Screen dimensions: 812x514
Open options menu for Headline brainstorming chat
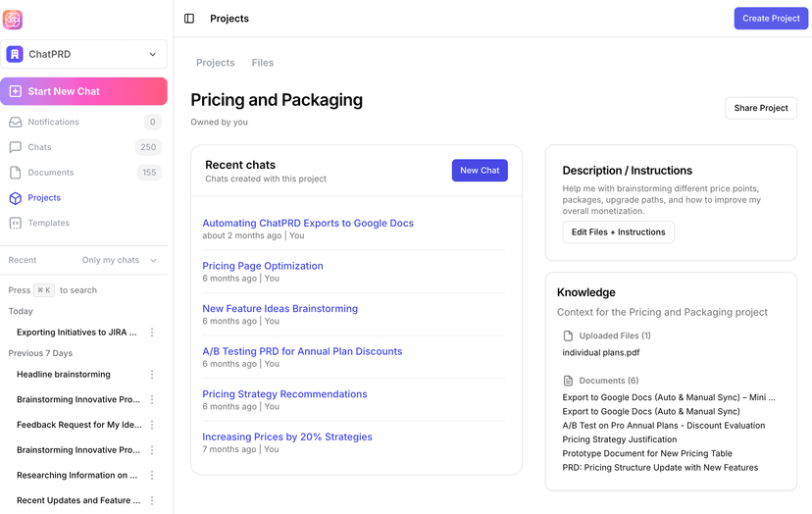(x=152, y=375)
